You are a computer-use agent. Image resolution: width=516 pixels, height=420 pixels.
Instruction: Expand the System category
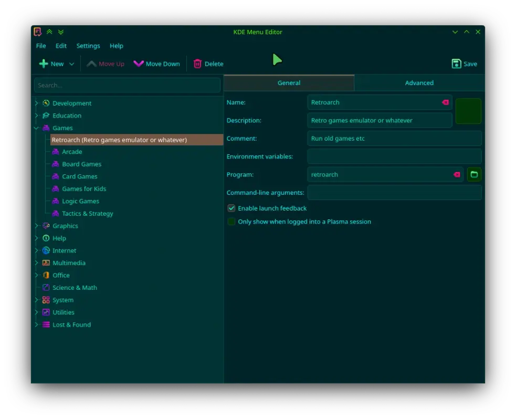tap(36, 300)
